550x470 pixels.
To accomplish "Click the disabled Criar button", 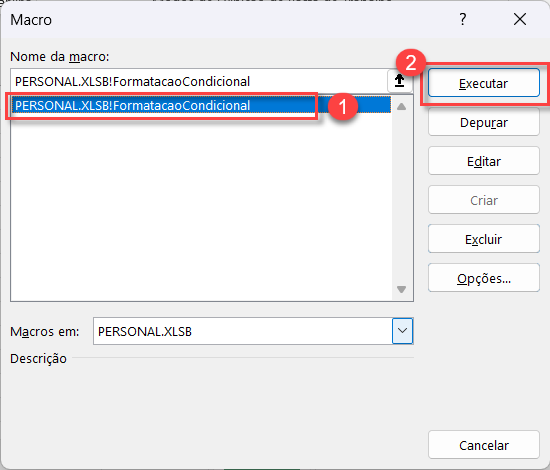I will [x=484, y=200].
